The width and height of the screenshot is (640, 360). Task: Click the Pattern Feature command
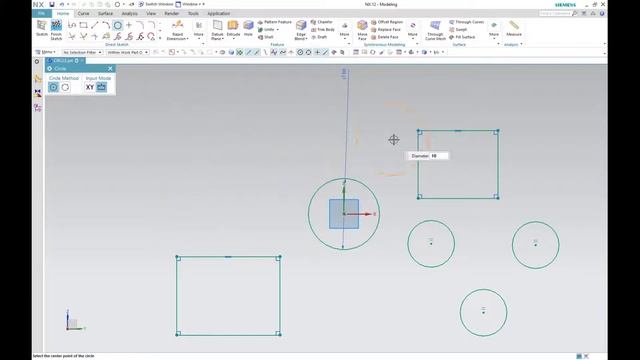click(274, 22)
